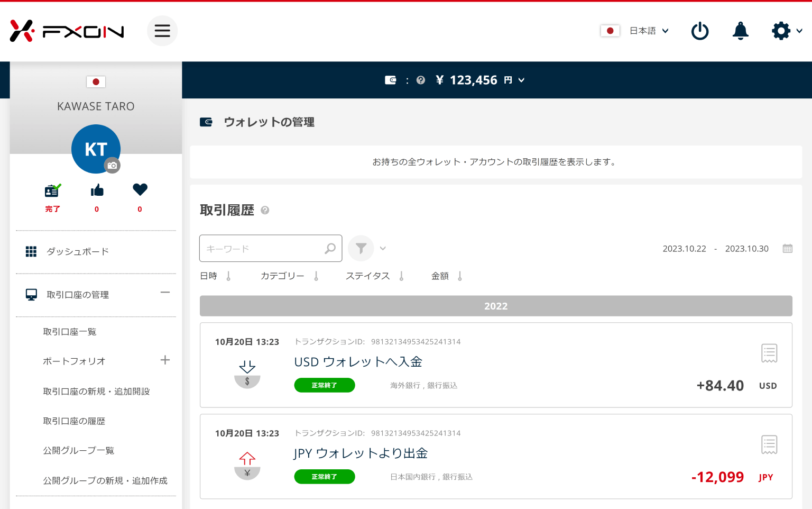Open the calendar date picker icon
The height and width of the screenshot is (509, 812).
787,248
